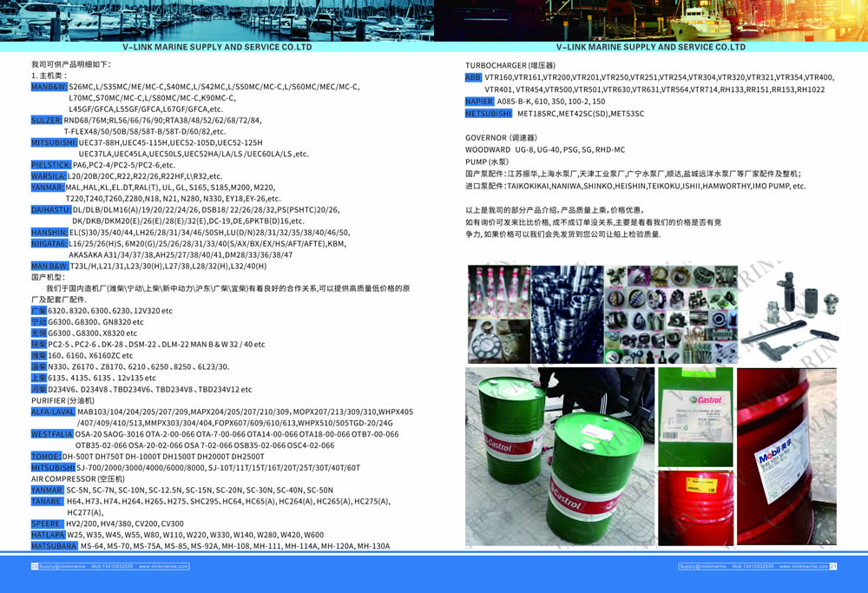Click the GOVERNOR (调速器) heading
The image size is (868, 593).
pyautogui.click(x=501, y=138)
